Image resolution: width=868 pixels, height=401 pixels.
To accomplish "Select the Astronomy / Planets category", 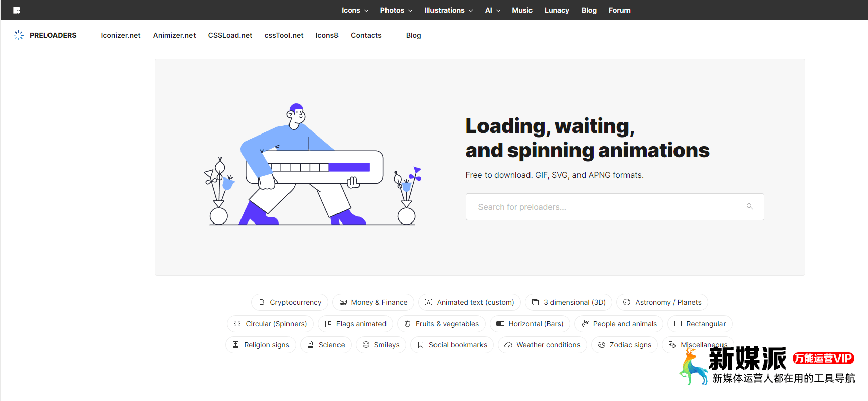I will click(662, 302).
